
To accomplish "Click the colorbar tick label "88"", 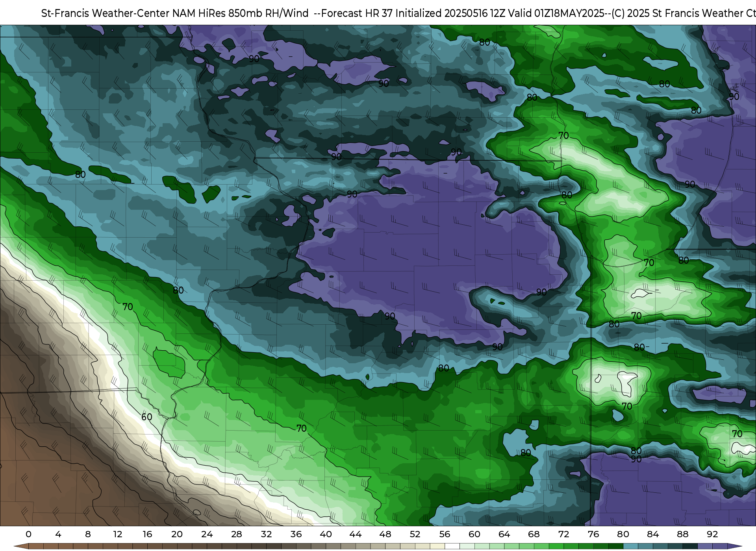I will click(x=682, y=534).
